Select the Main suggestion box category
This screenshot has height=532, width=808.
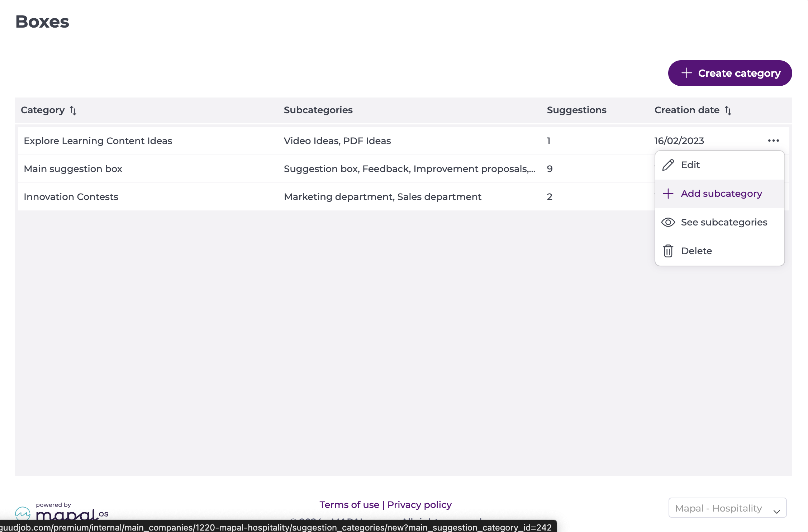pos(73,169)
